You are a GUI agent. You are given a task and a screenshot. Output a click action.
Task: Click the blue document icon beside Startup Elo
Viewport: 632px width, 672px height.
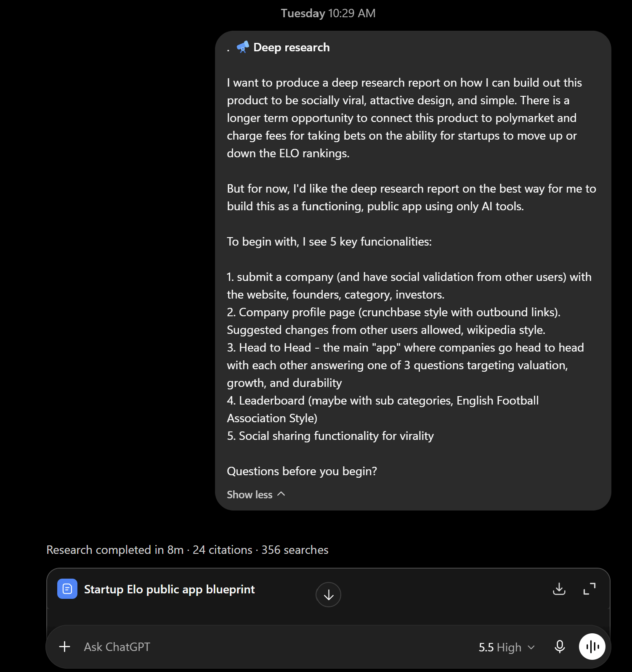click(x=67, y=589)
